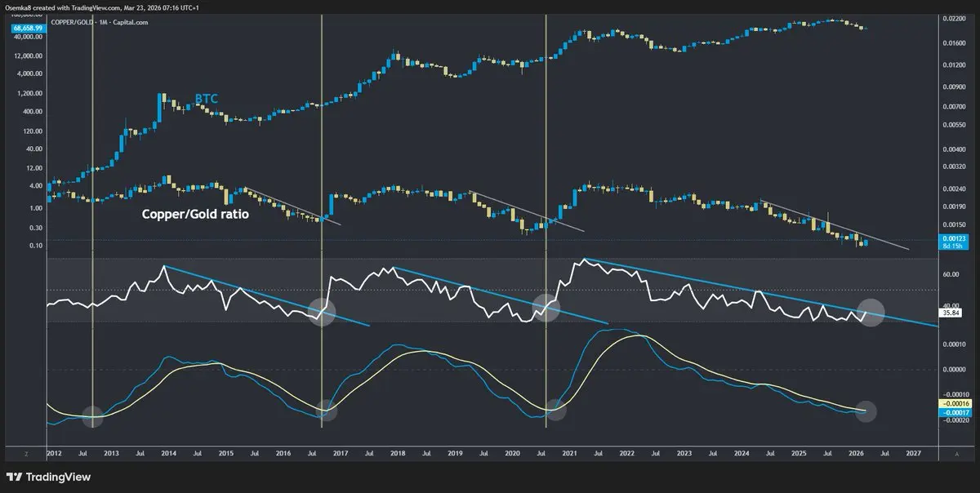Click the 0.00123 current ratio price label
Screen dimensions: 980x493
pyautogui.click(x=953, y=238)
